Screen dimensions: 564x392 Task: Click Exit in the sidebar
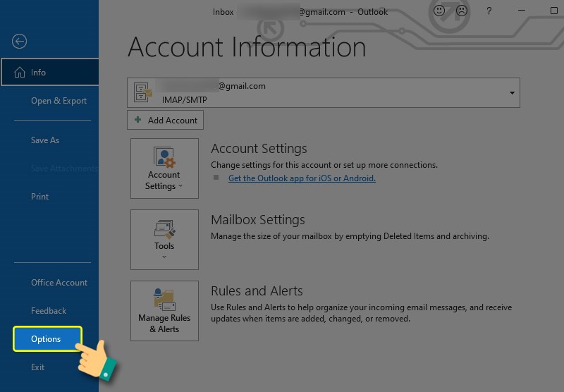[x=38, y=367]
